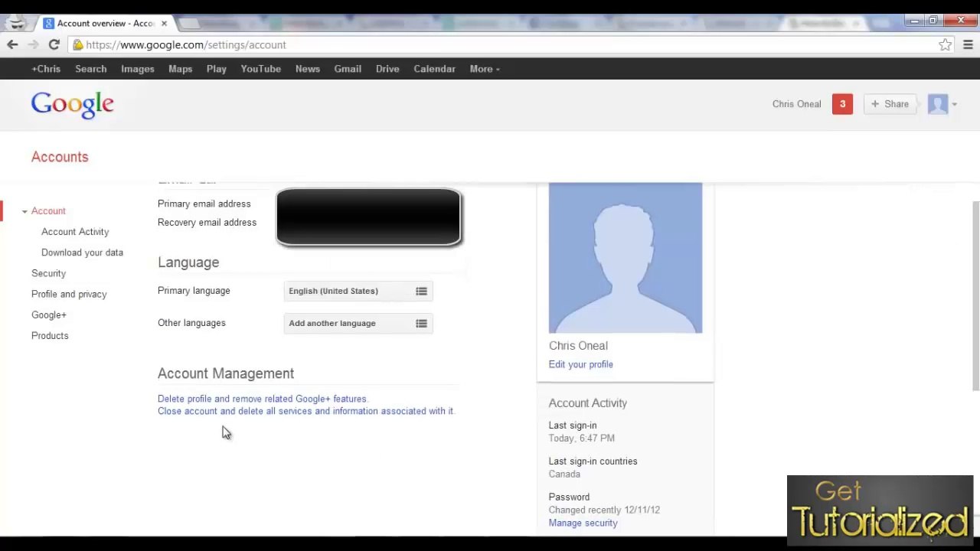The width and height of the screenshot is (980, 551).
Task: Go back with the browser back arrow
Action: pyautogui.click(x=12, y=45)
